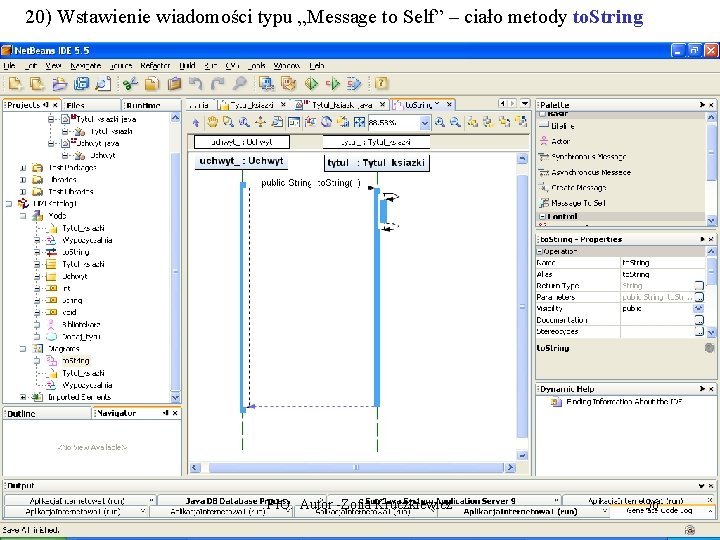Close the Projects panel
This screenshot has height=540, width=720.
click(55, 105)
